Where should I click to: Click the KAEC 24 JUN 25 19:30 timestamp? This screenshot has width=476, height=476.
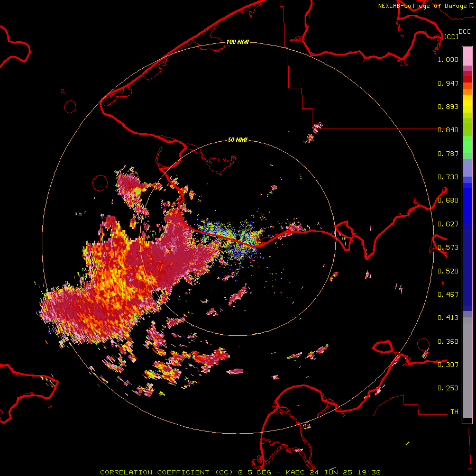tap(333, 472)
